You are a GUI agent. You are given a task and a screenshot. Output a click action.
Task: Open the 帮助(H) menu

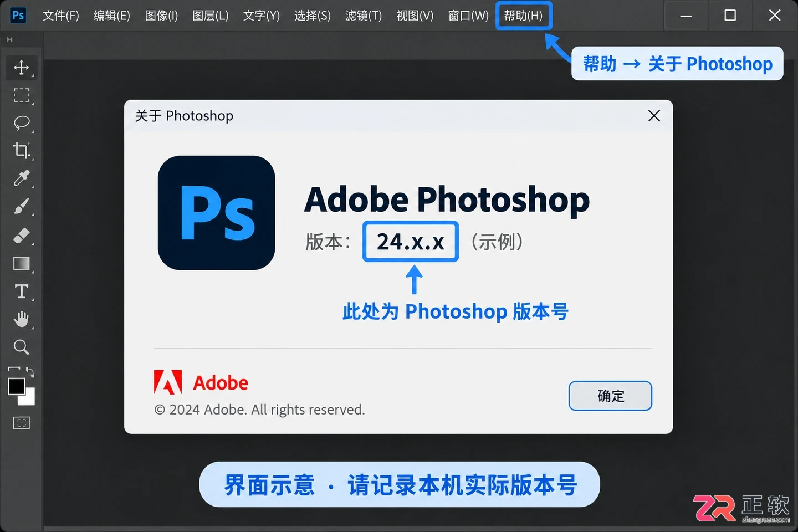(524, 16)
